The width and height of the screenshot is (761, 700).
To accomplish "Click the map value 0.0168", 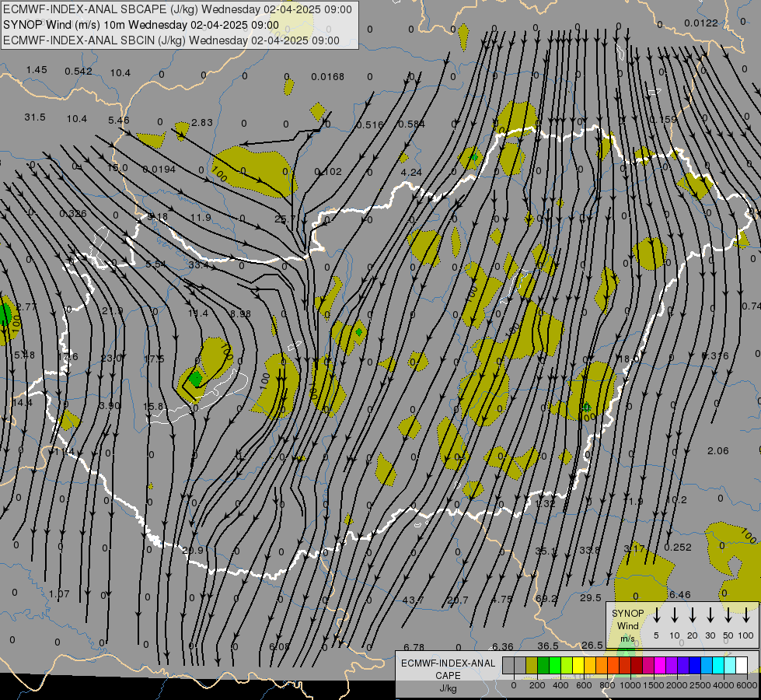I will click(x=327, y=77).
